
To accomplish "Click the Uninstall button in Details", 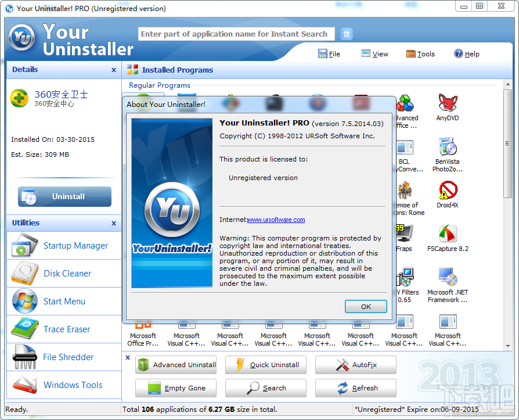I will tap(64, 196).
